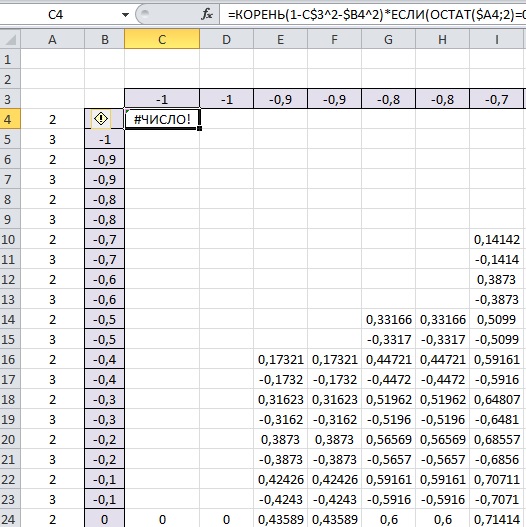The width and height of the screenshot is (526, 527).
Task: Select column G header
Action: 388,40
